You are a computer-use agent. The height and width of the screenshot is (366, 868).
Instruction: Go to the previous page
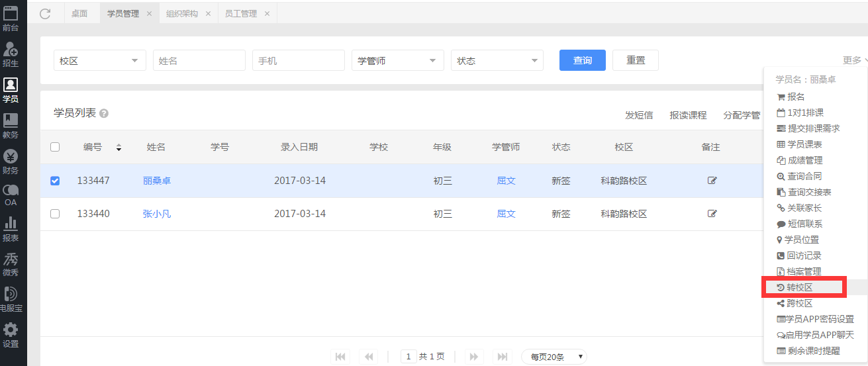(368, 357)
